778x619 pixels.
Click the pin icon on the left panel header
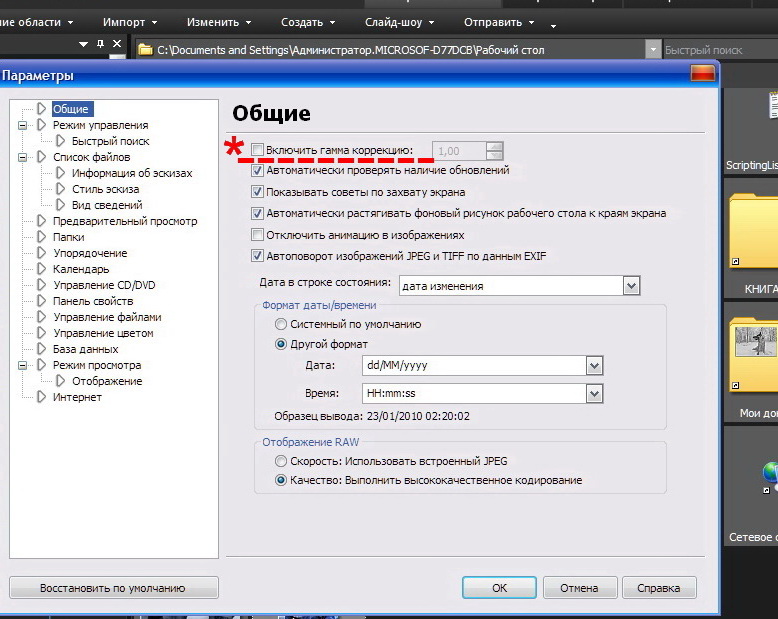(x=101, y=45)
